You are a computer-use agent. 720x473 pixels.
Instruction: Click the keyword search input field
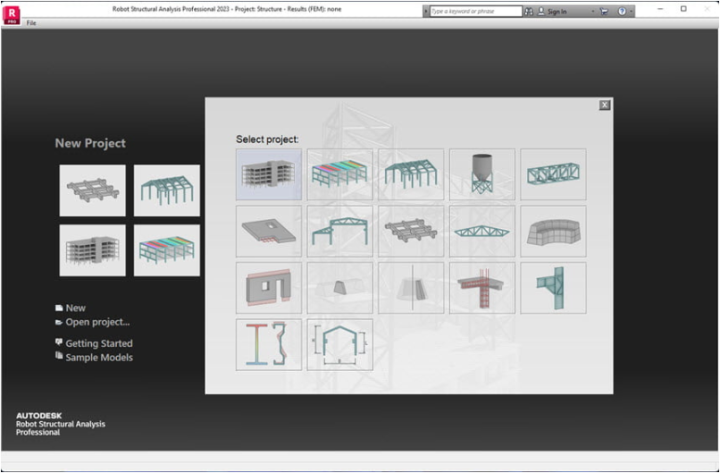475,10
